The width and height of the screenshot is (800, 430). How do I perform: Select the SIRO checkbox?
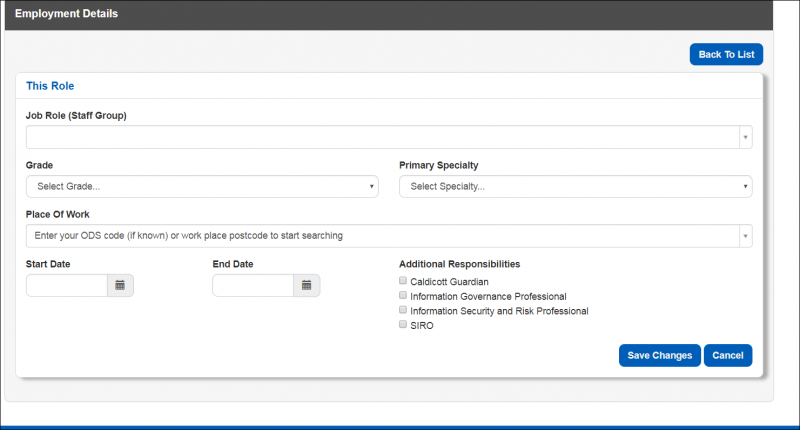click(403, 324)
